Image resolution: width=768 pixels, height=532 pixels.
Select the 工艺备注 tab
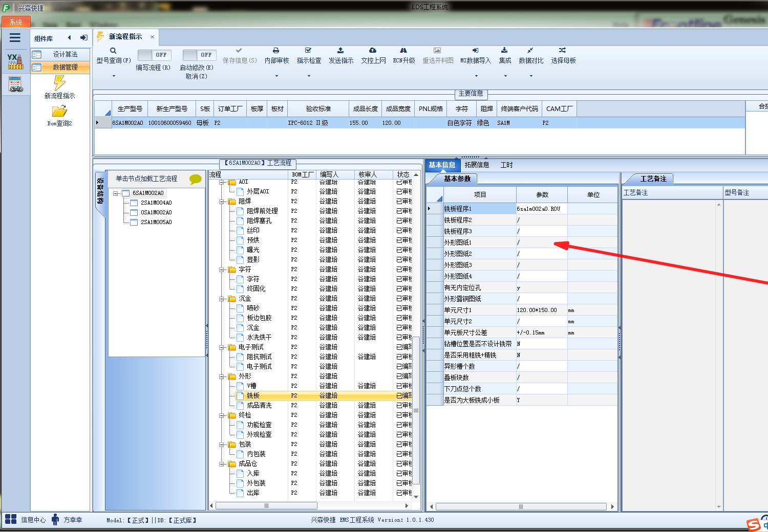coord(653,179)
